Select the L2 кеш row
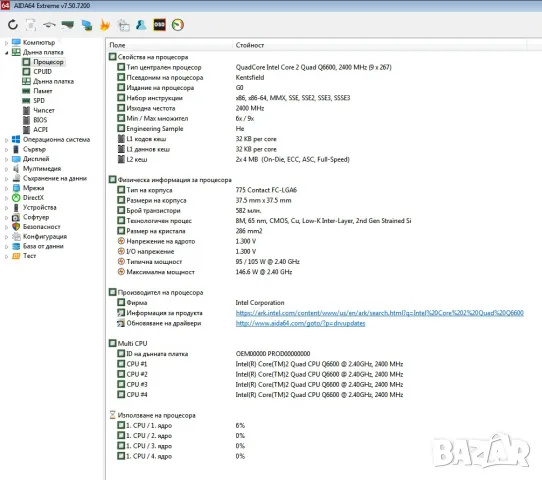The width and height of the screenshot is (542, 480). tap(233, 159)
